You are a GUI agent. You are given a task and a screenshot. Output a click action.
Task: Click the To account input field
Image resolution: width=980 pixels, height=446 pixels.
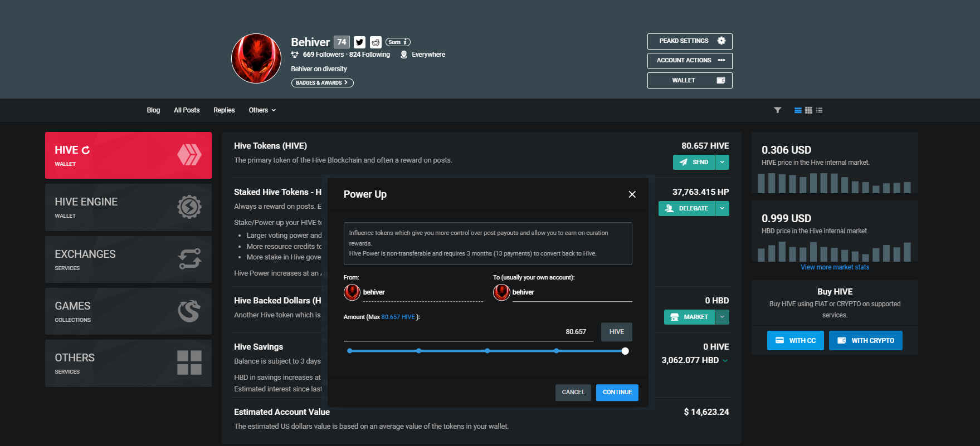tap(572, 292)
